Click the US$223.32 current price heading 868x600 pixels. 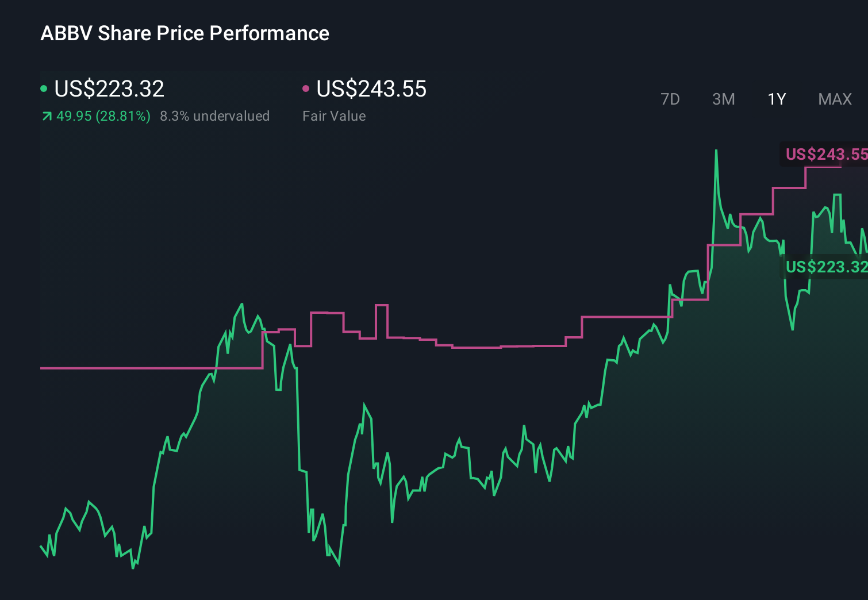coord(109,89)
